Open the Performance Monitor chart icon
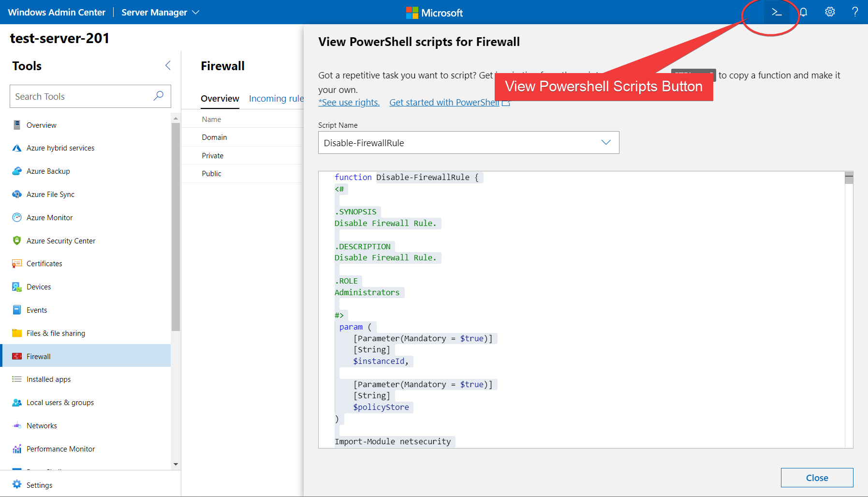 pyautogui.click(x=17, y=449)
